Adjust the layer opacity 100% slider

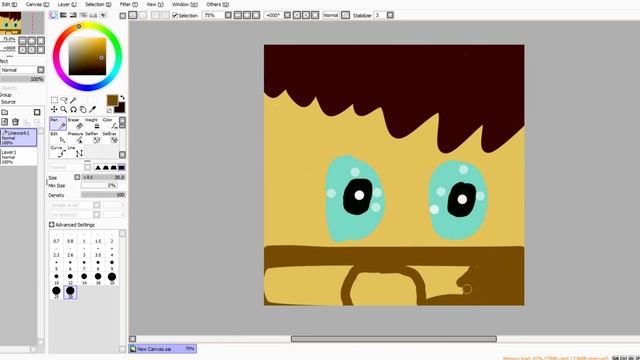22,79
